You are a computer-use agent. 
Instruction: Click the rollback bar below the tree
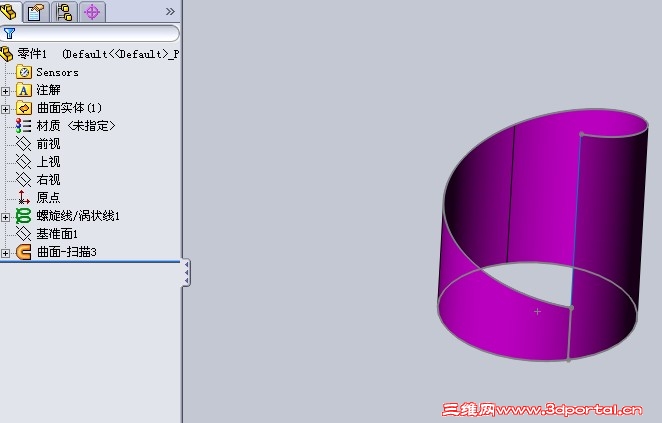(x=90, y=262)
